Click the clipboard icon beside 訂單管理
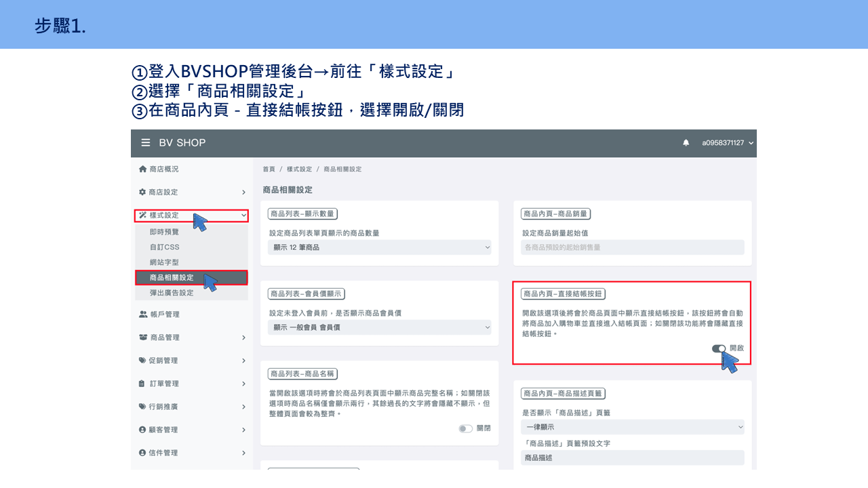 coord(142,383)
